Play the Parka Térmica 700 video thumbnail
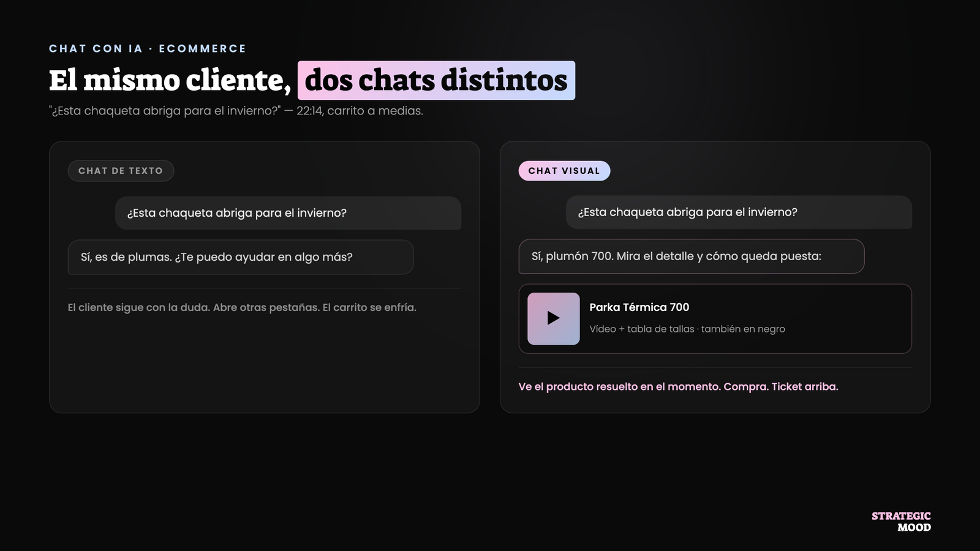Viewport: 980px width, 551px height. (553, 318)
